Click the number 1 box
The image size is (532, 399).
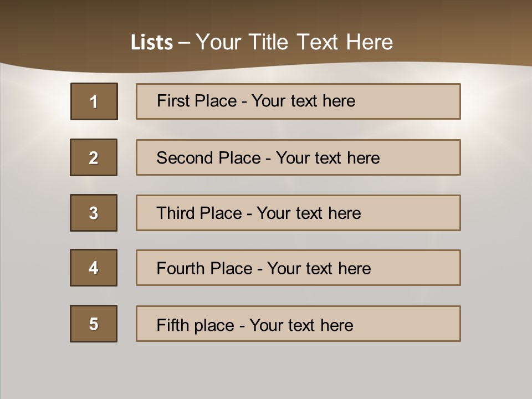tap(94, 101)
